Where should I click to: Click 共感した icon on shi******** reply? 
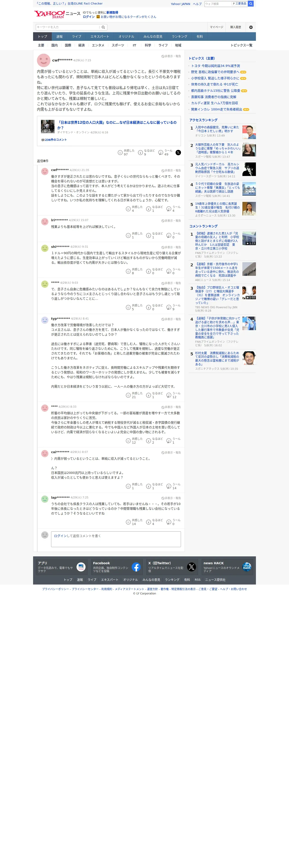(x=128, y=271)
